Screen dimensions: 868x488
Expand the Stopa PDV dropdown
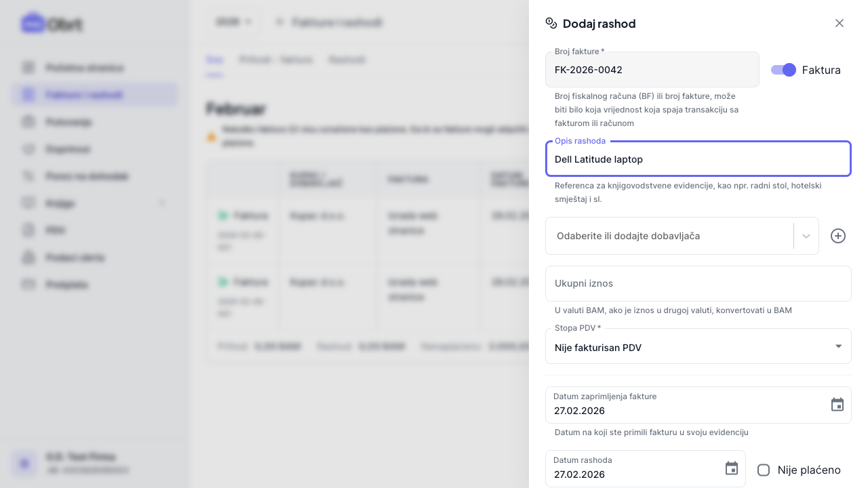click(x=838, y=347)
